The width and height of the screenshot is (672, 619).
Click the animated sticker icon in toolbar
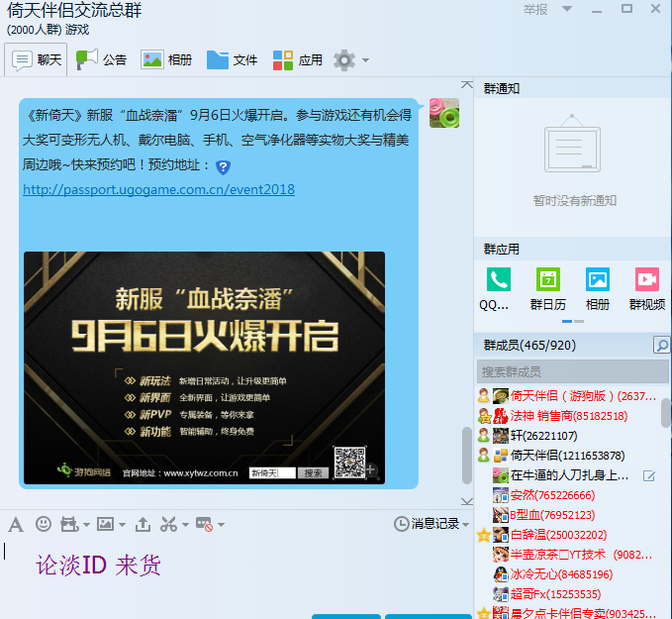[69, 524]
